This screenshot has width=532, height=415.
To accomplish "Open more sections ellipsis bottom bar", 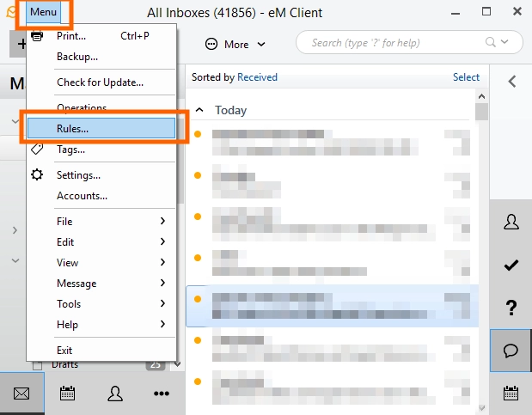I will [162, 394].
